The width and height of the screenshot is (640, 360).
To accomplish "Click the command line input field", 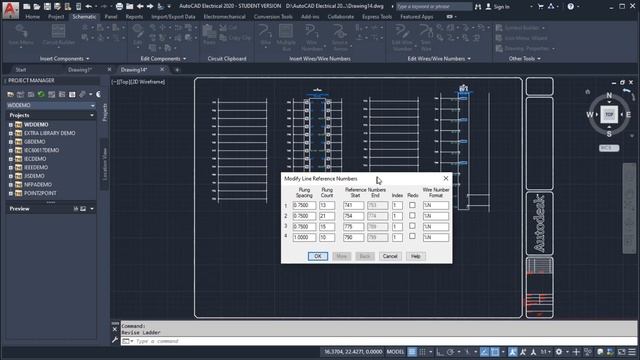I will click(380, 341).
